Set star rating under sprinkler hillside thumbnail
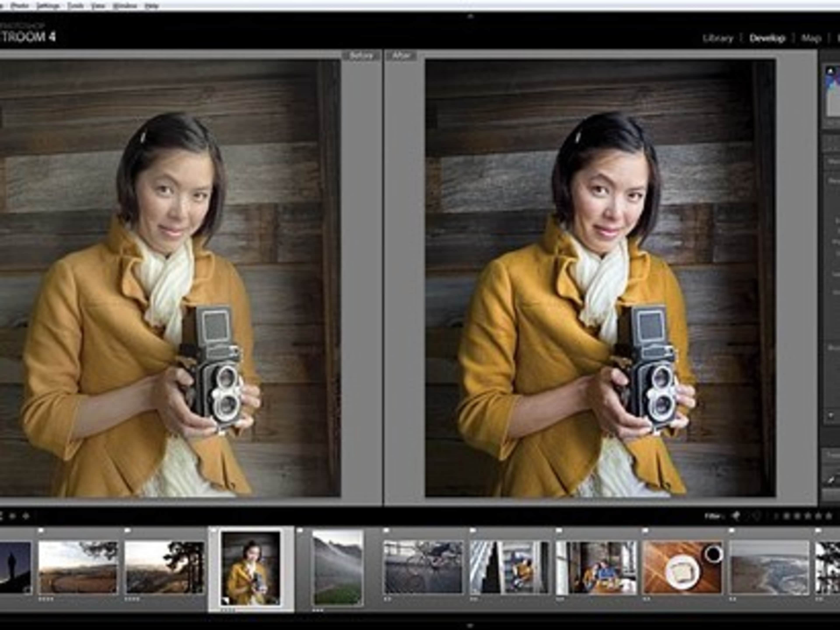The height and width of the screenshot is (630, 840). pos(317,611)
